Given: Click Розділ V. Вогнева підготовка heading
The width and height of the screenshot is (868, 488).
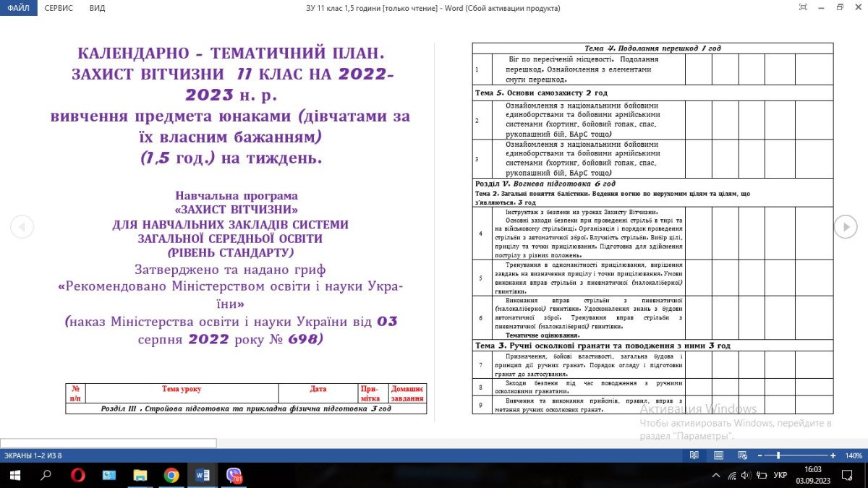Looking at the screenshot, I should pyautogui.click(x=545, y=184).
